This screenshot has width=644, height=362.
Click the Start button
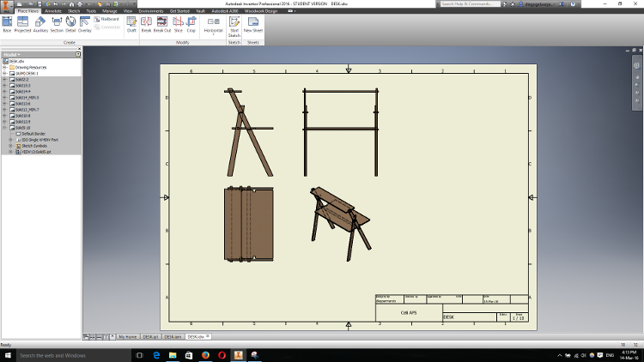(x=8, y=355)
